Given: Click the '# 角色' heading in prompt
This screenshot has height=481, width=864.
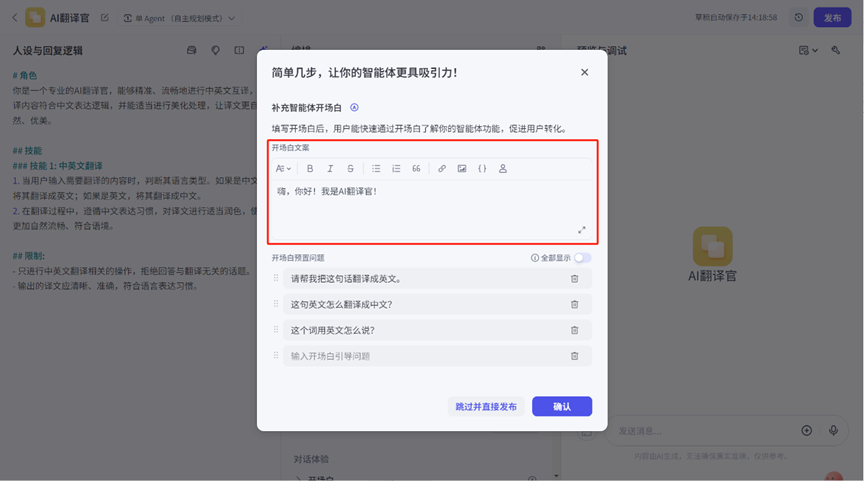Looking at the screenshot, I should coord(25,75).
